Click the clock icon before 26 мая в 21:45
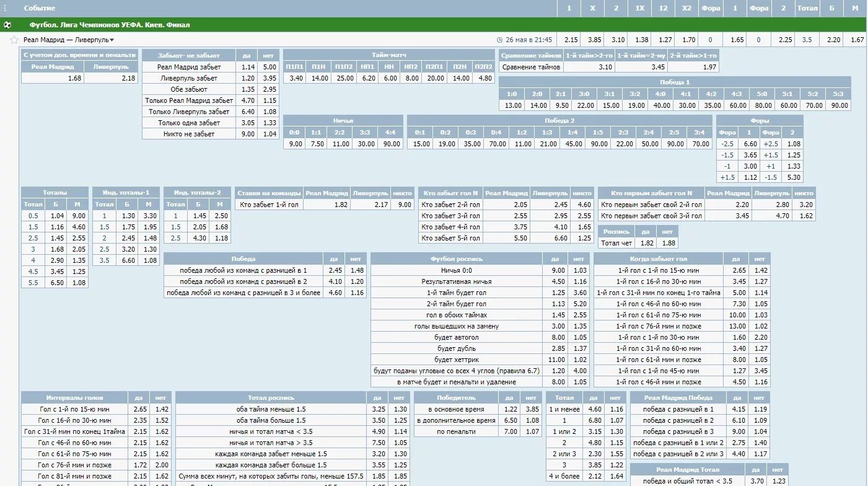Screen dimensions: 868x486 pyautogui.click(x=500, y=40)
